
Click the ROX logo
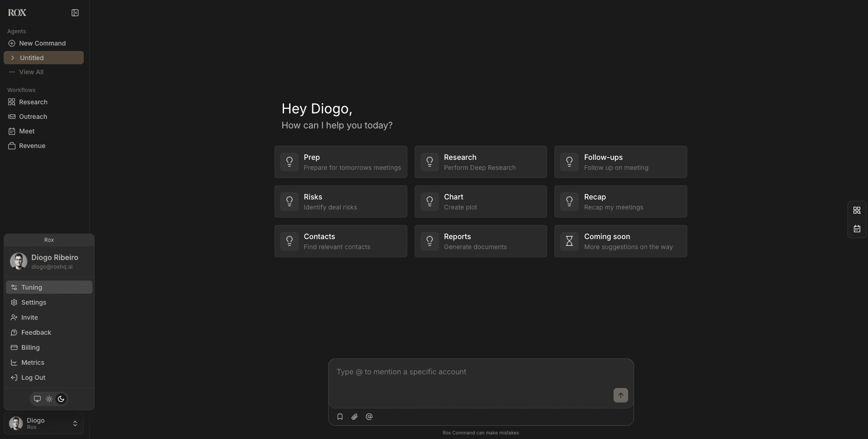tap(17, 13)
